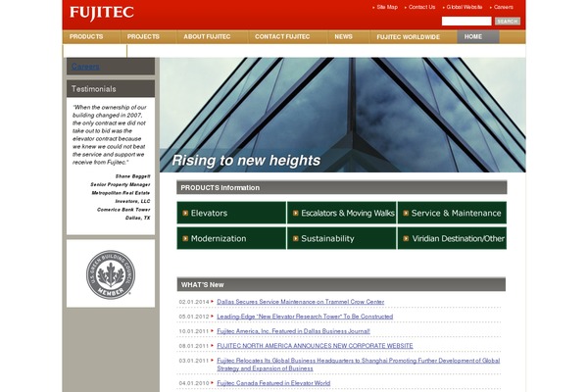This screenshot has width=588, height=392.
Task: Open the Fujitec Worldwide menu
Action: point(409,37)
